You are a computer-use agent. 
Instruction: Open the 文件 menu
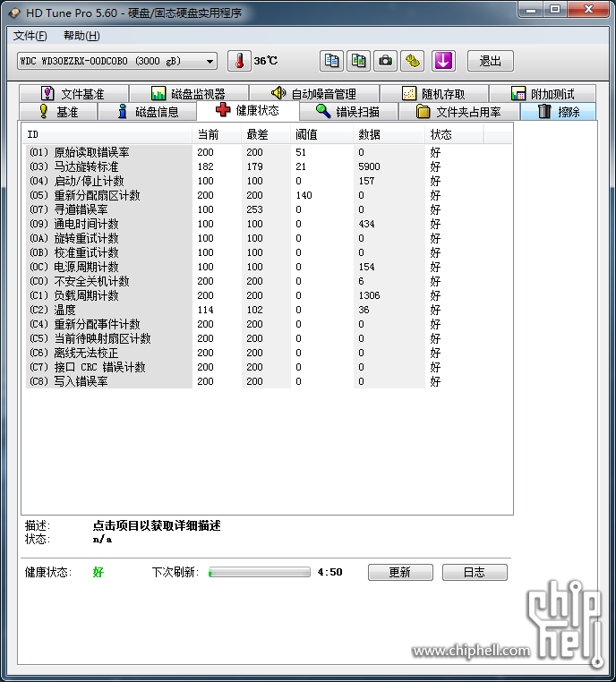pos(30,36)
